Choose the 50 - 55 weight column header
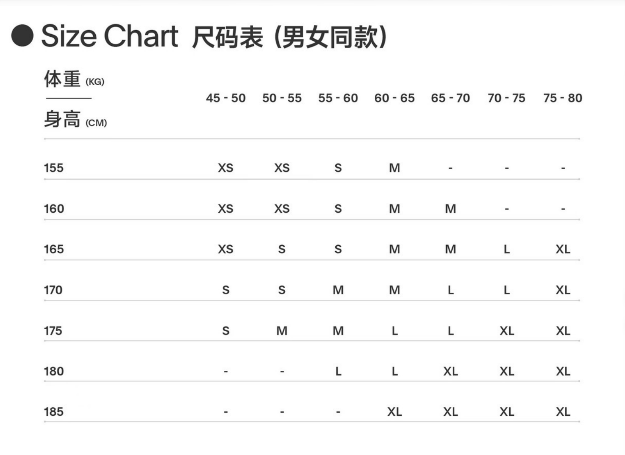625x455 pixels. tap(281, 98)
